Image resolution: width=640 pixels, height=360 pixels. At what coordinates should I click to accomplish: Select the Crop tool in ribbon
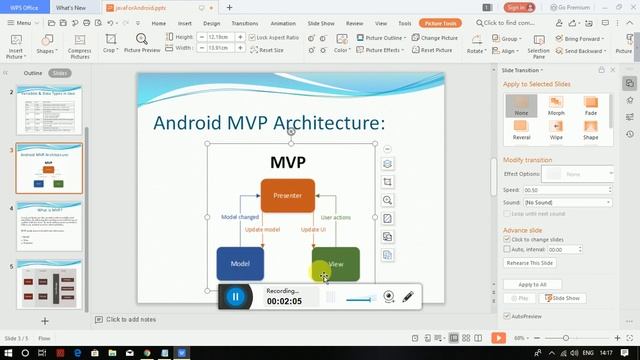coord(111,44)
